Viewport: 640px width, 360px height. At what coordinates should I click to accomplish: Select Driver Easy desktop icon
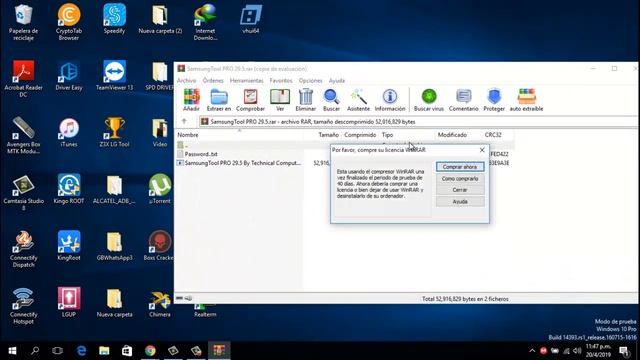(69, 76)
